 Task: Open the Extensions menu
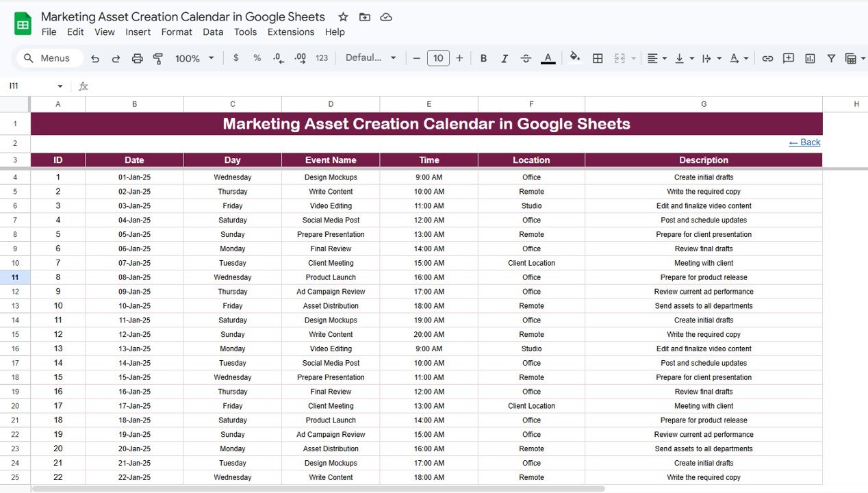pos(291,31)
